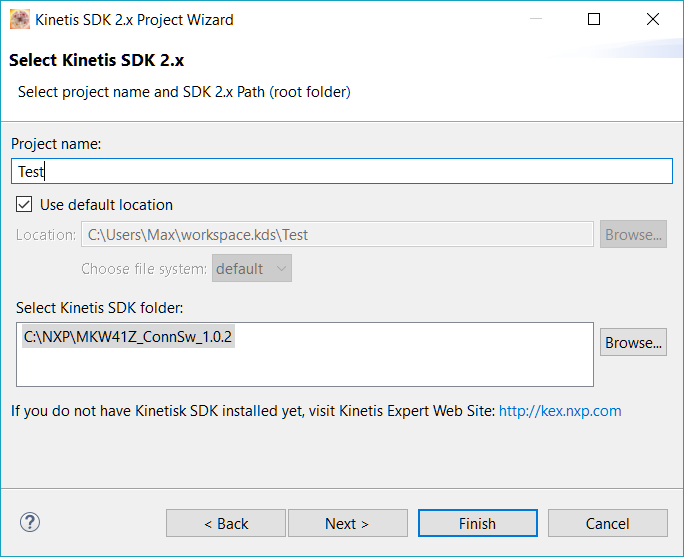Click the help question mark icon

click(30, 522)
